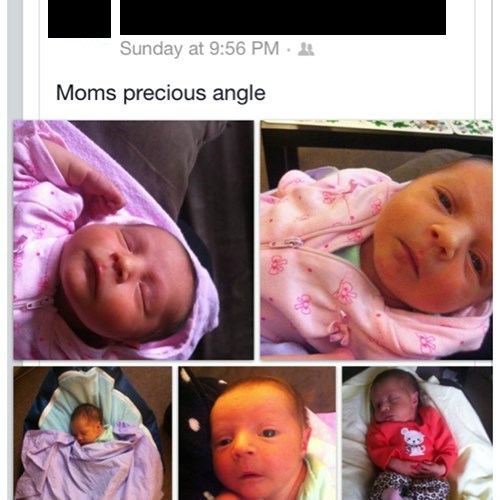Screen dimensions: 500x500
Task: View photo of awake baby in bow-print onesie
Action: [x=376, y=240]
